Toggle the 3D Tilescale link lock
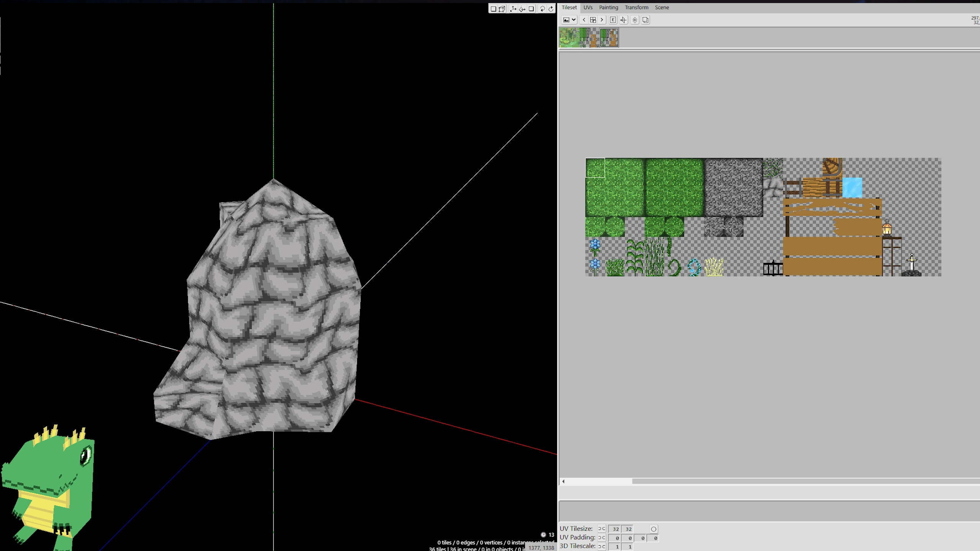Viewport: 980px width, 551px height. point(602,546)
